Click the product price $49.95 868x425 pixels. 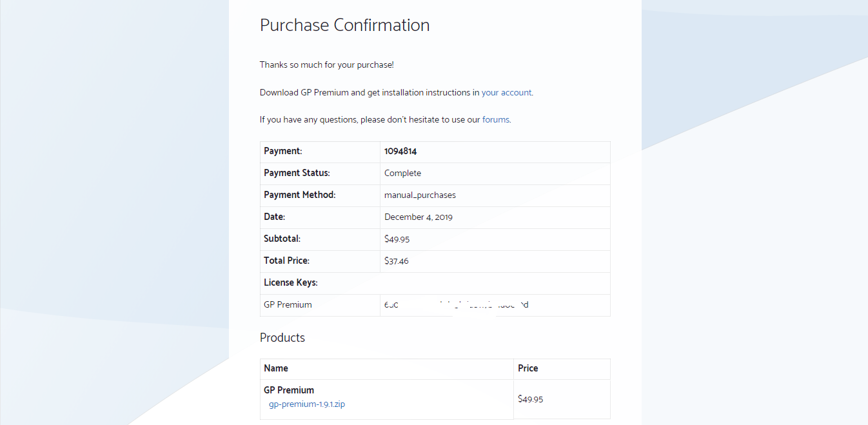(x=529, y=399)
